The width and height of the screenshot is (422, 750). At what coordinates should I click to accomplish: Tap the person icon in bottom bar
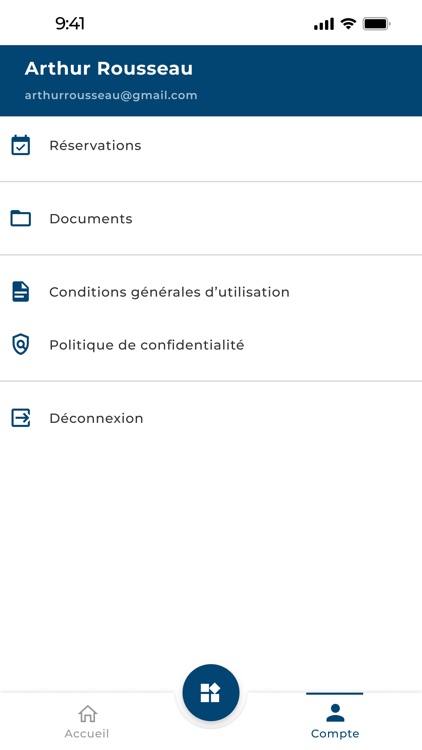click(335, 713)
